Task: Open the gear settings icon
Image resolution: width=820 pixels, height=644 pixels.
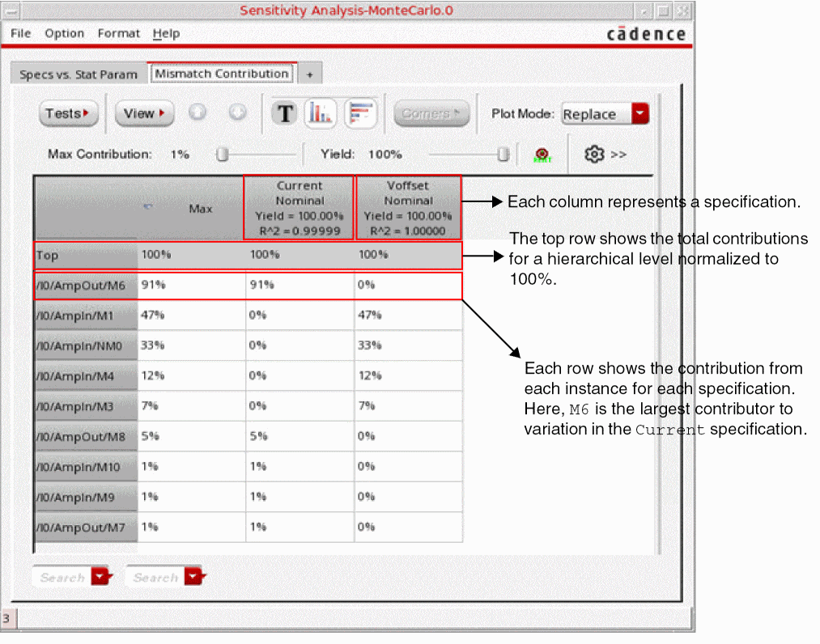Action: 594,155
